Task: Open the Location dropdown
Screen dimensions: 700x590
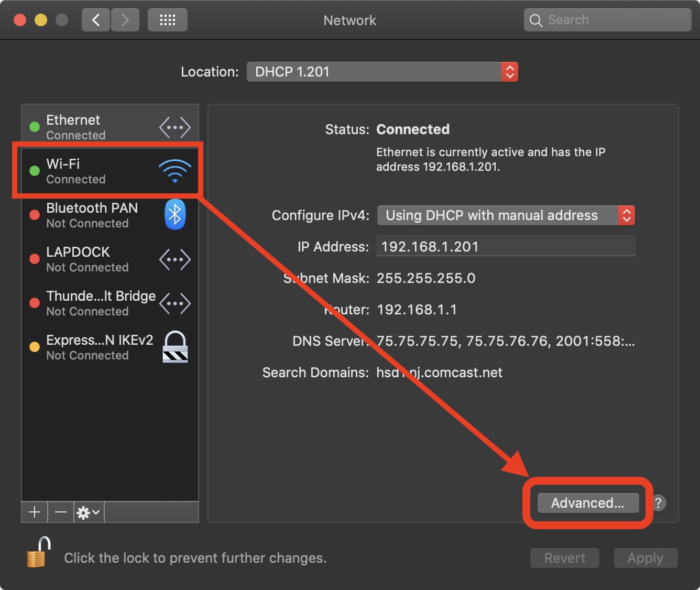Action: [x=382, y=72]
